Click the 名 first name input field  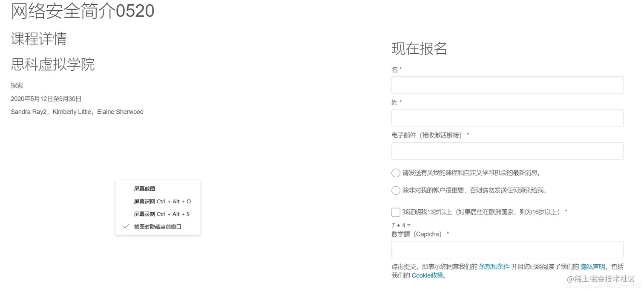(x=507, y=85)
